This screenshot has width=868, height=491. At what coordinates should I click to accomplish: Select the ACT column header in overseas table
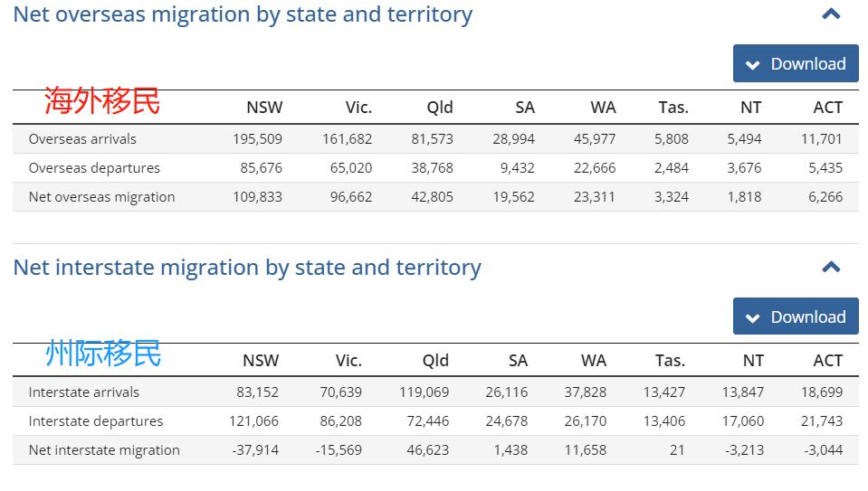[827, 108]
